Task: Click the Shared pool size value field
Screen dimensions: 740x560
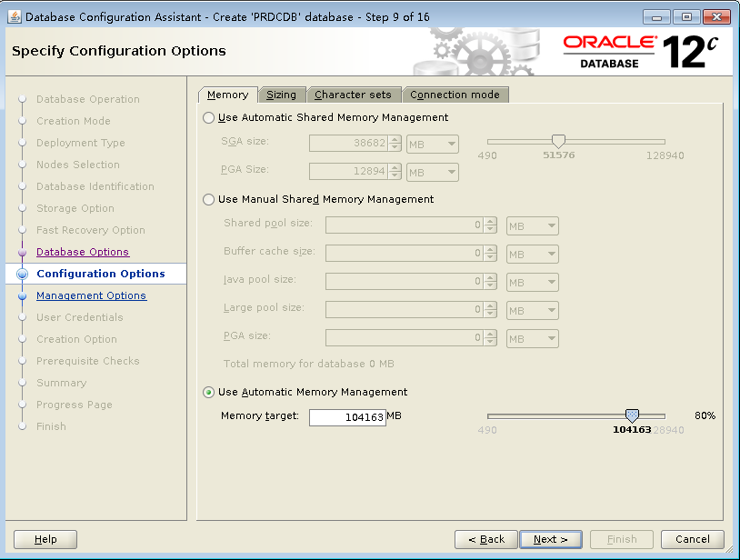Action: coord(405,225)
